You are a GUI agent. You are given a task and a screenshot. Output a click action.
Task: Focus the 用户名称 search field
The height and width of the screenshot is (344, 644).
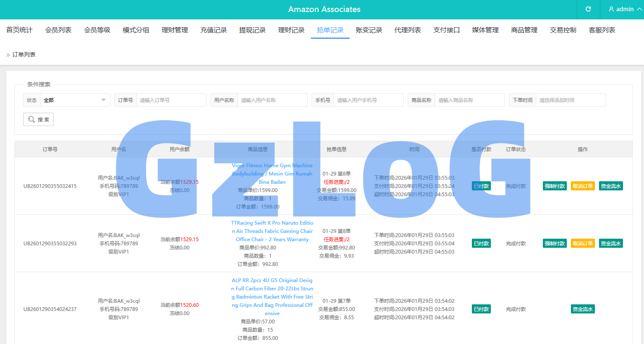pos(272,100)
